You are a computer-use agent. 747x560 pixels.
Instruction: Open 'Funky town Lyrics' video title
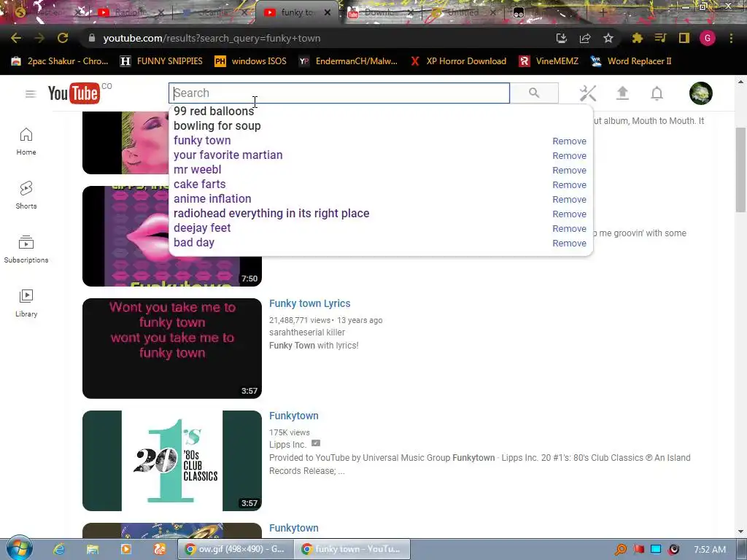click(x=309, y=303)
